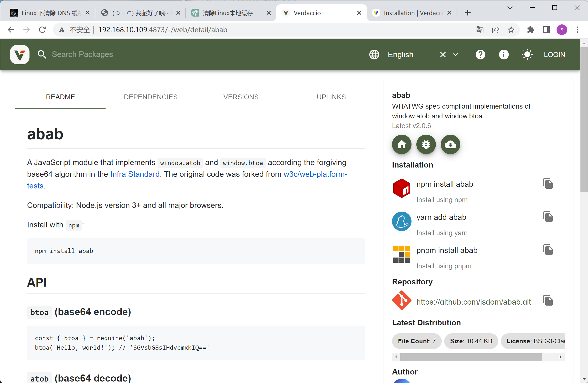Copy the npm install abab command
This screenshot has height=383, width=588.
[548, 183]
